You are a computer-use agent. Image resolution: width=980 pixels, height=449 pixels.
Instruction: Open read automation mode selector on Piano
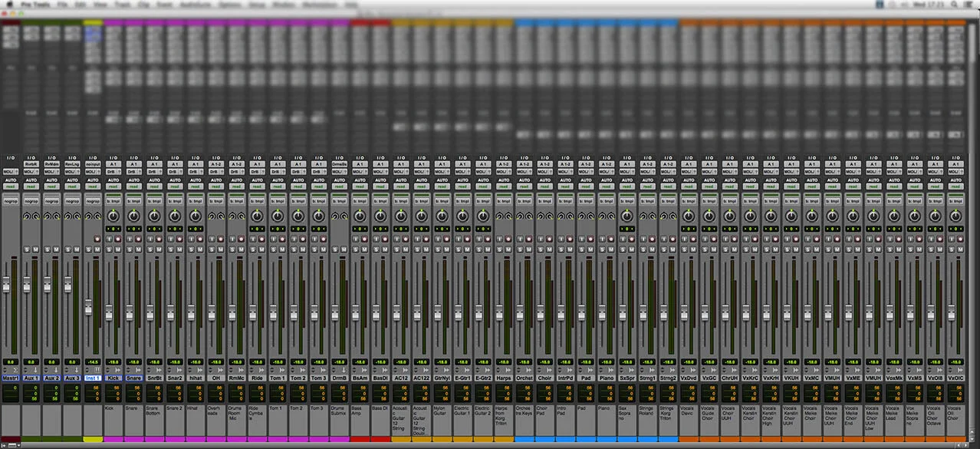click(607, 187)
